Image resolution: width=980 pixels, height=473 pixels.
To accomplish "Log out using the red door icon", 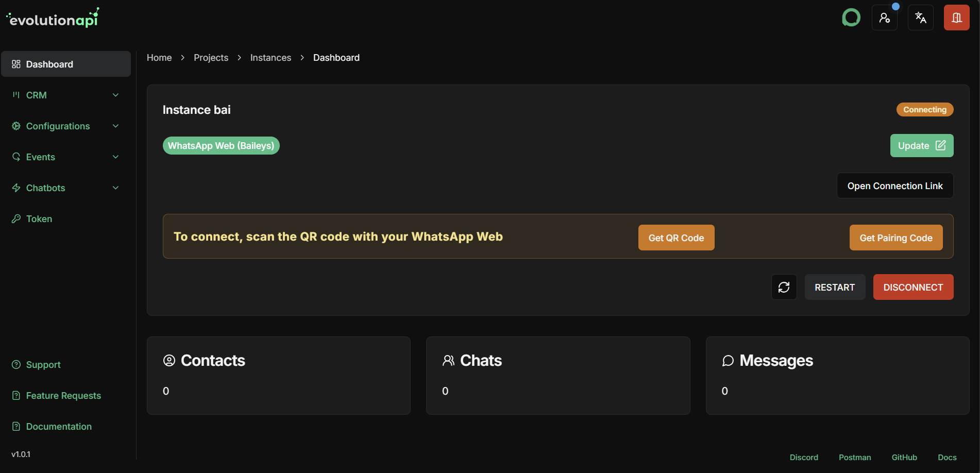I will (x=956, y=17).
